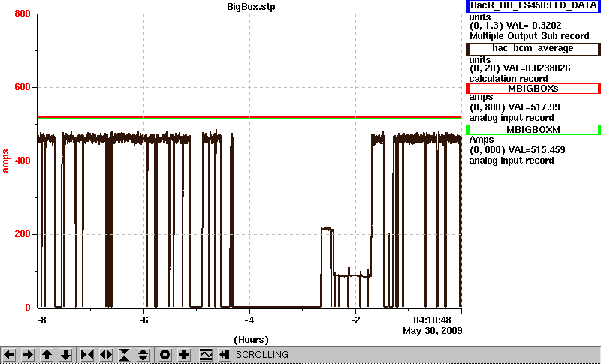Click the SCROLLING status label
The height and width of the screenshot is (364, 601).
pyautogui.click(x=261, y=355)
